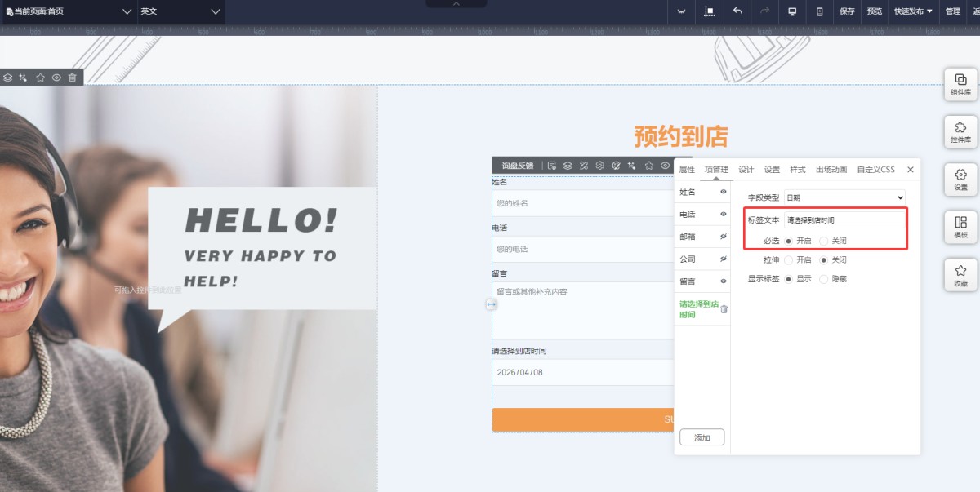The image size is (980, 492).
Task: Toggle visibility of the 留言 field
Action: point(724,281)
